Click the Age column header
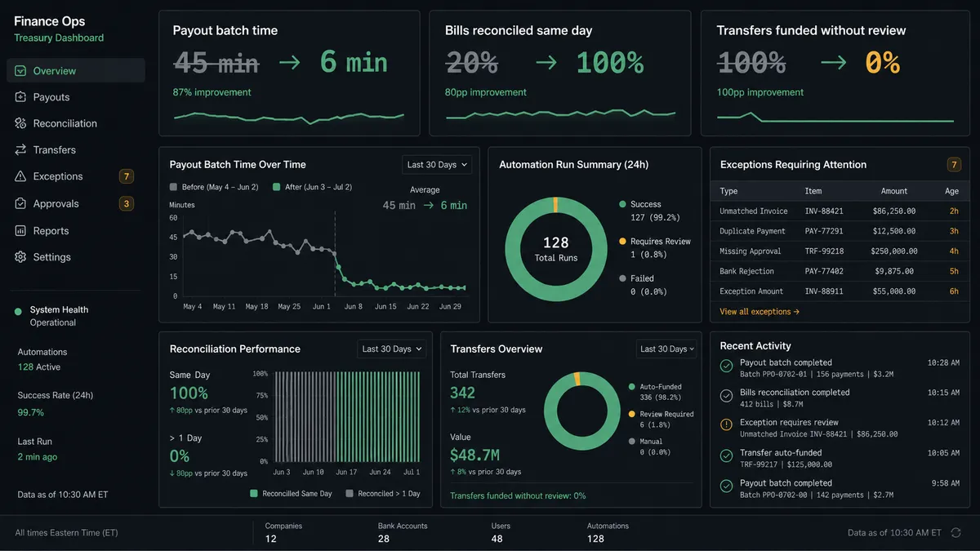Viewport: 980px width, 551px height. [x=952, y=191]
